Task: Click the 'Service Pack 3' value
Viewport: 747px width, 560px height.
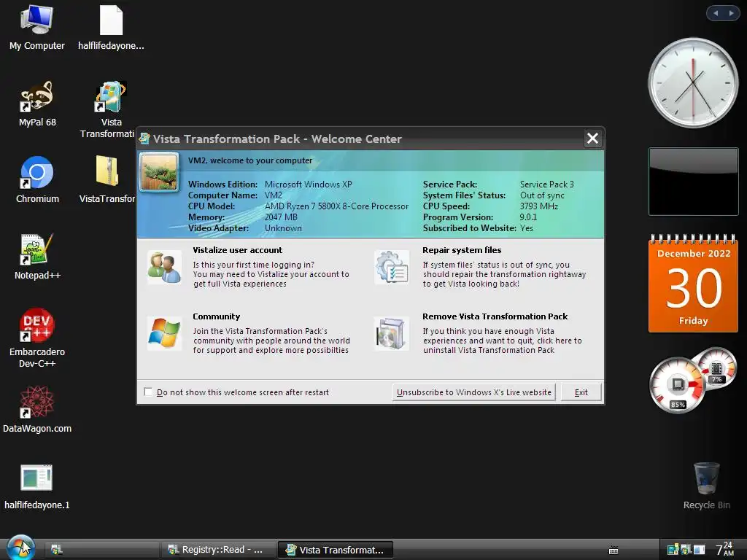Action: 546,184
